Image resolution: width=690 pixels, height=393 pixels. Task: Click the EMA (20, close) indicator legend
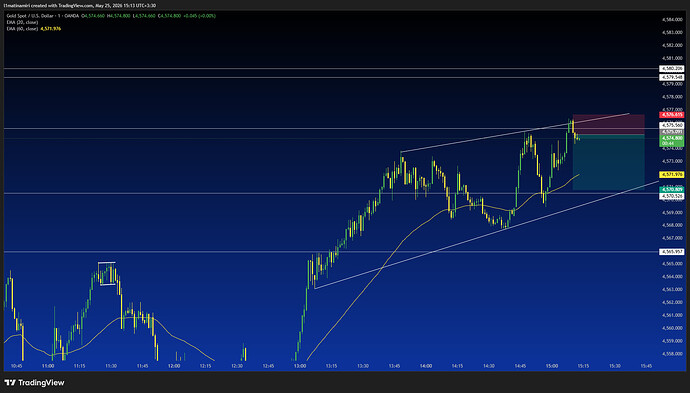click(22, 22)
